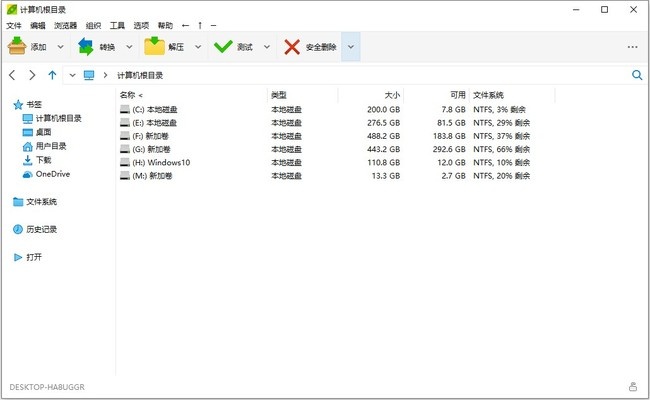Select OneDrive in the bookmarks sidebar
Screen dimensions: 650x400
click(52, 174)
